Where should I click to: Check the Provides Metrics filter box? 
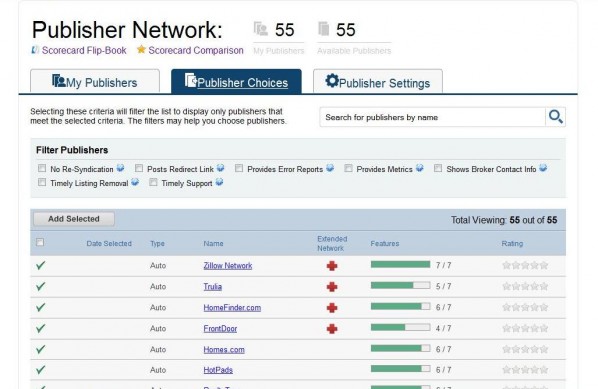click(x=348, y=168)
